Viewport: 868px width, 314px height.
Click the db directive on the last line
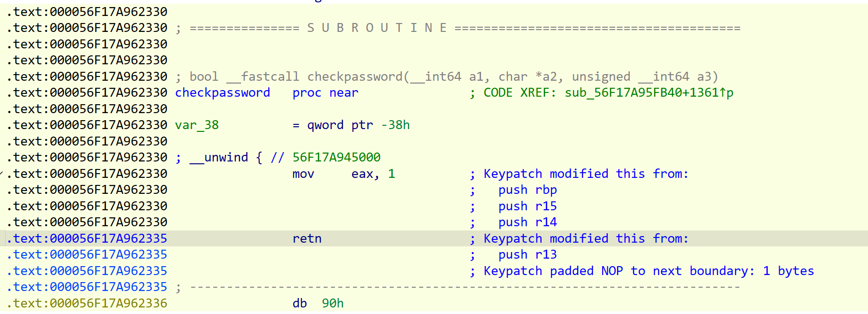(300, 303)
